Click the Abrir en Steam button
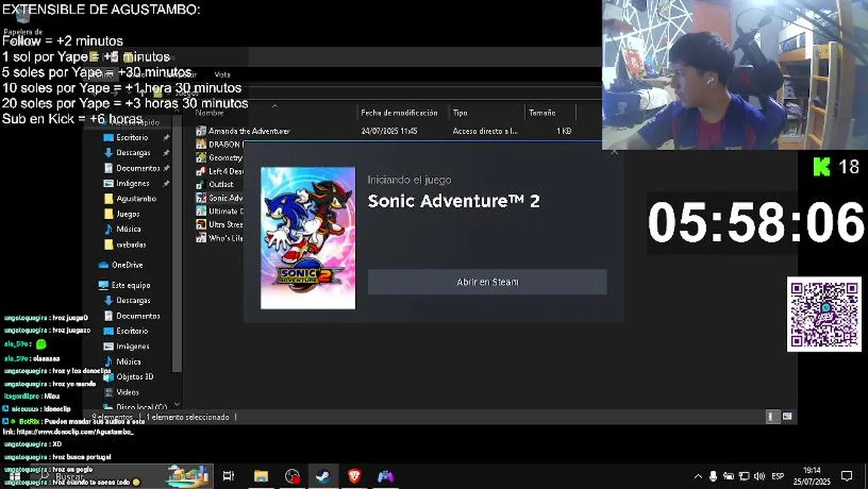Screen dimensions: 868x489 tap(487, 282)
